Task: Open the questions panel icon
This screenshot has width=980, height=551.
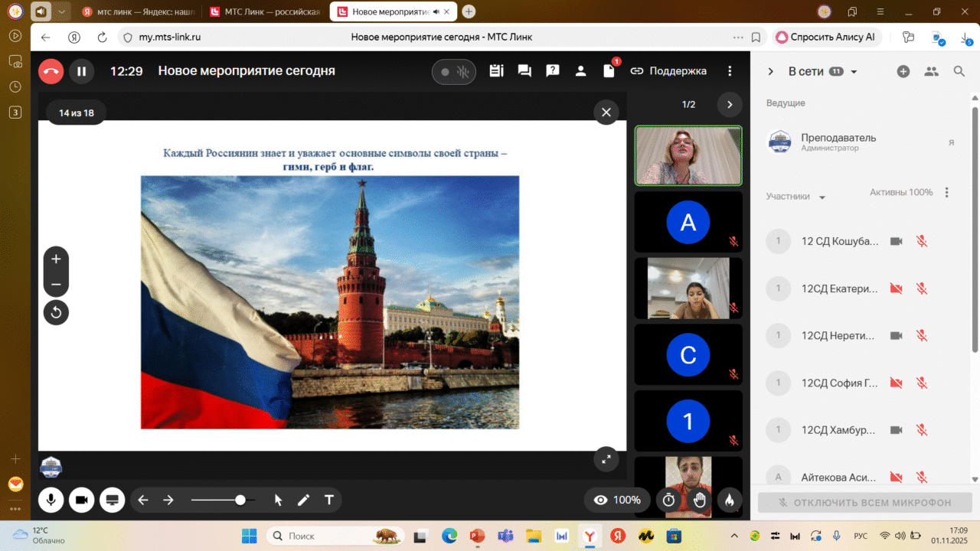Action: 553,71
